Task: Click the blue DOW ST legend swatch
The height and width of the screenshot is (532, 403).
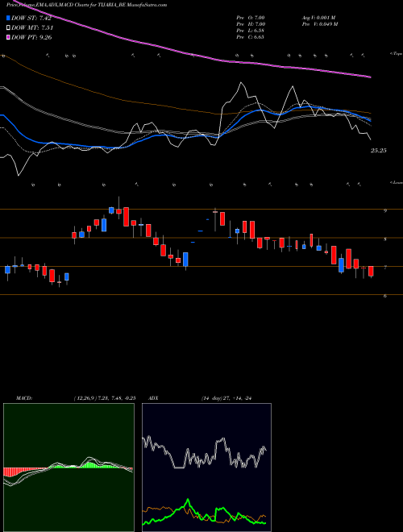Action: coord(8,18)
